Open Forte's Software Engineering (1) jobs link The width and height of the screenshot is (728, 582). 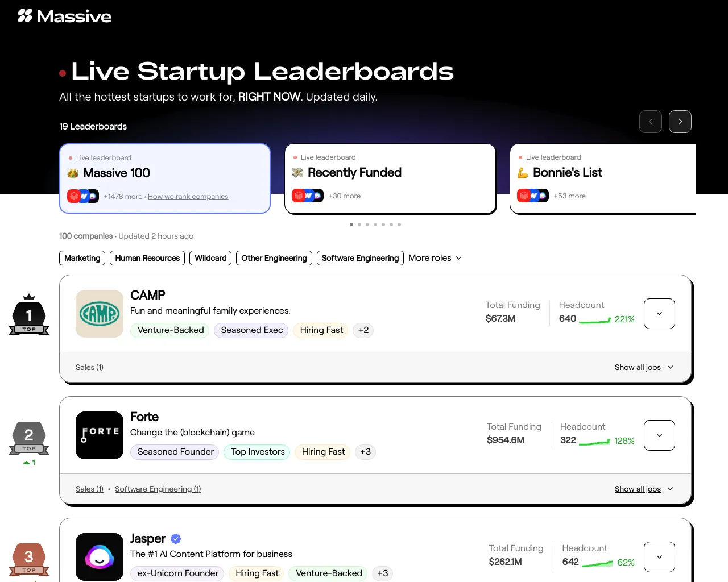[158, 489]
